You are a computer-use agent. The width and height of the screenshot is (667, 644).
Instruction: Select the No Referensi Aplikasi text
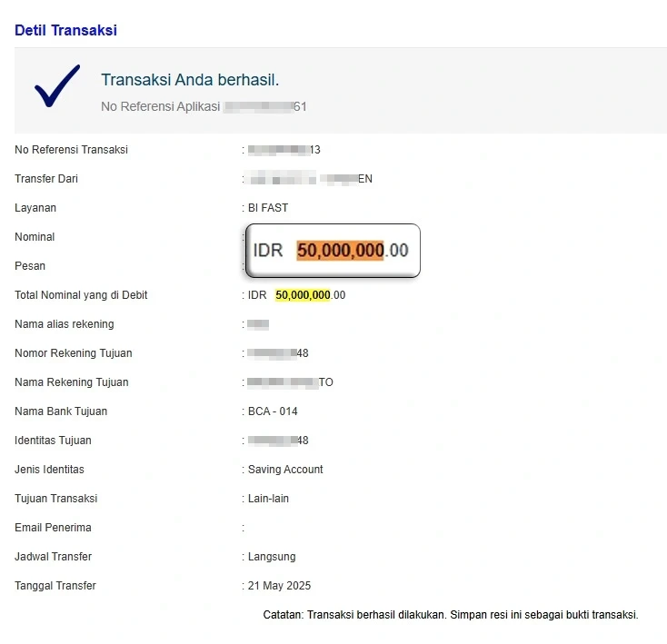tap(204, 106)
